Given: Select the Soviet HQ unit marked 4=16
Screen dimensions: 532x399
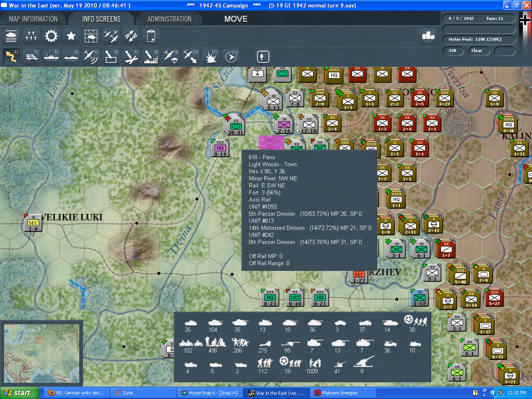Looking at the screenshot, I should point(508,124).
